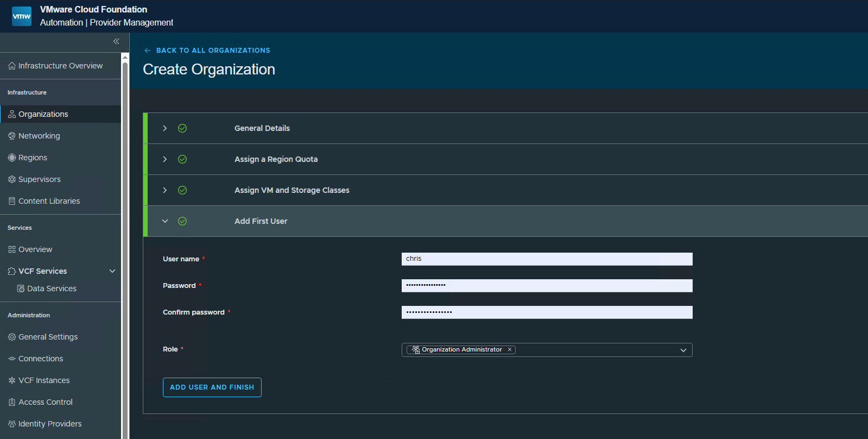Click the Identity Providers people icon

click(x=12, y=424)
